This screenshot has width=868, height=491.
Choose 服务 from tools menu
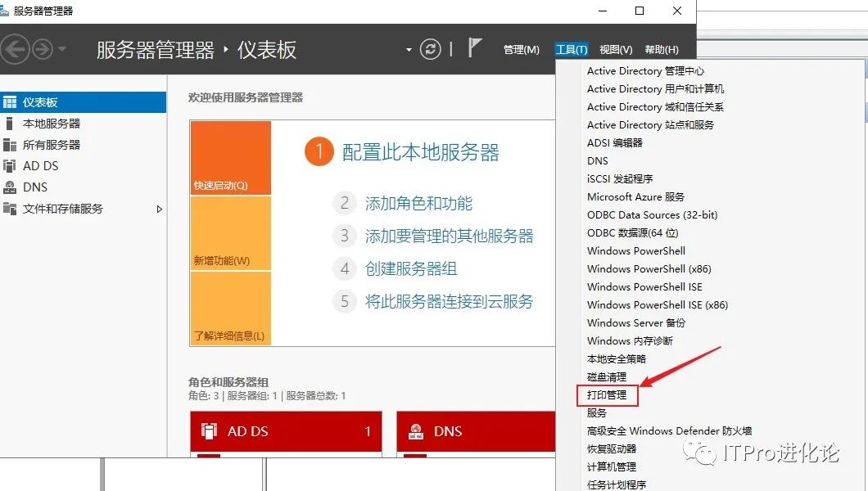point(597,413)
